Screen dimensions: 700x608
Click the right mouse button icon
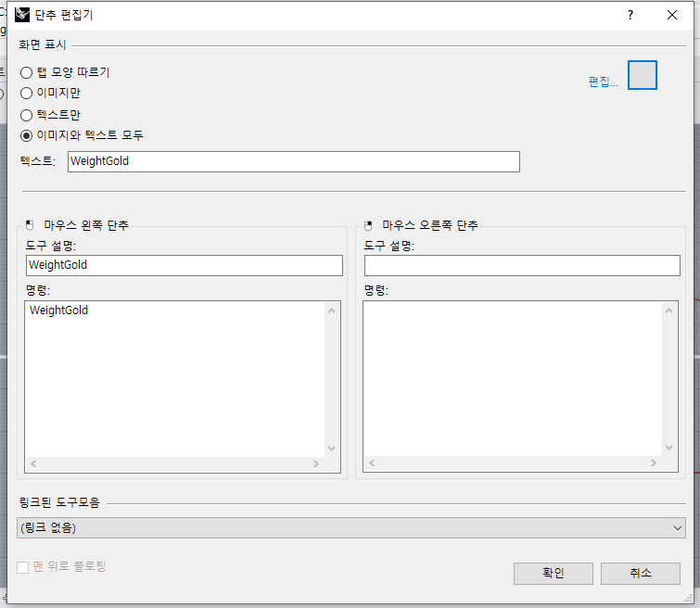pyautogui.click(x=368, y=226)
